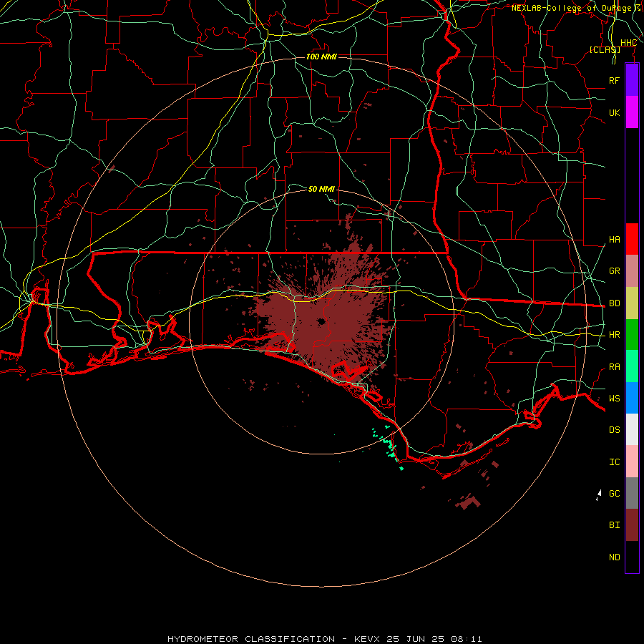Screen dimensions: 644x644
Task: Click the [CLAS] label
Action: (x=604, y=49)
